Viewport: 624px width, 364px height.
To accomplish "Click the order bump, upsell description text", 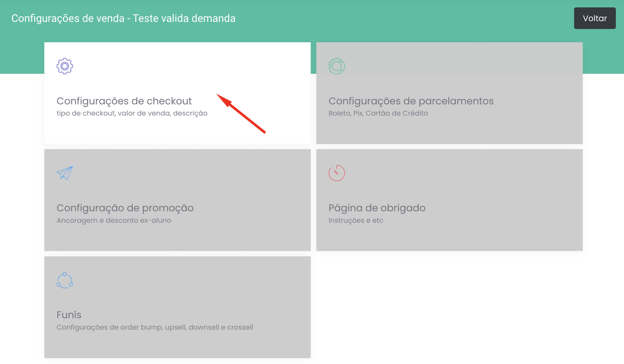I will 155,327.
